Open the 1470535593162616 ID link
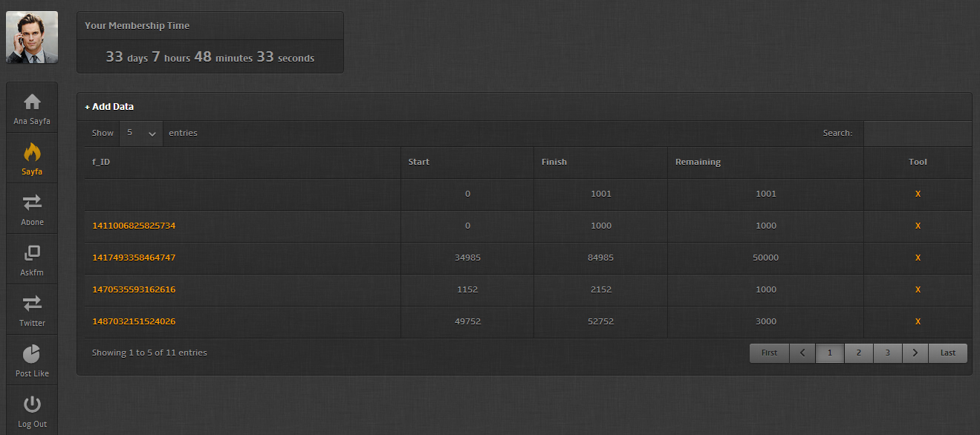This screenshot has height=435, width=980. click(134, 290)
